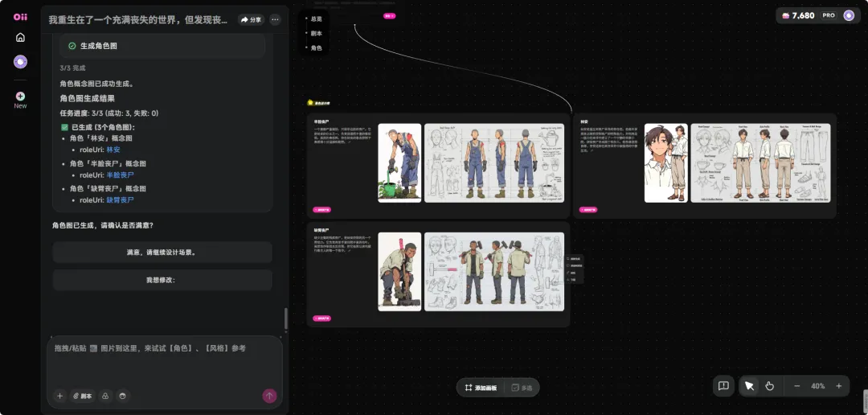The height and width of the screenshot is (415, 868).
Task: Click pink button on 林安 card
Action: 588,210
